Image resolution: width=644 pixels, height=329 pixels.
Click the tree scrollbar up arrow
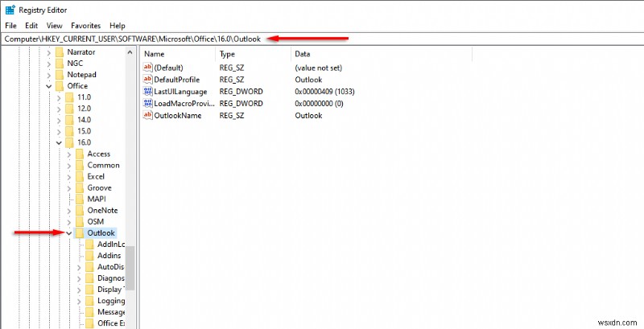point(130,52)
